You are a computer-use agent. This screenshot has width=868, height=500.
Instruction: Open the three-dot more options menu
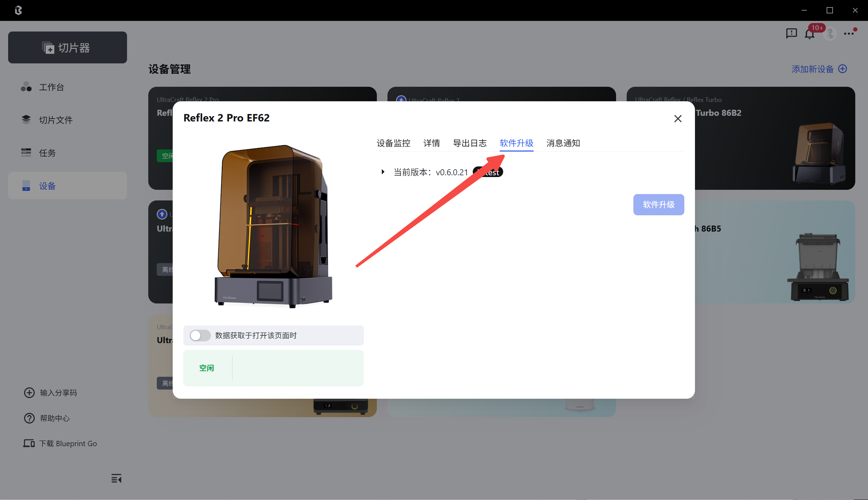pyautogui.click(x=849, y=34)
